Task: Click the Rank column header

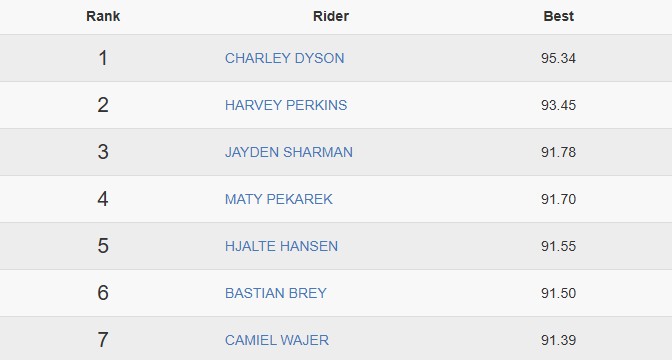Action: click(103, 16)
